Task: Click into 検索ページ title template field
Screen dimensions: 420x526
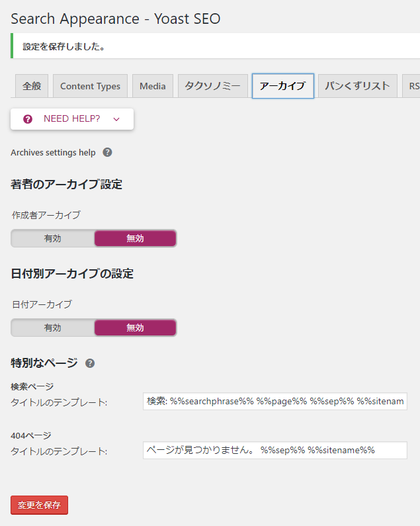Action: [275, 401]
